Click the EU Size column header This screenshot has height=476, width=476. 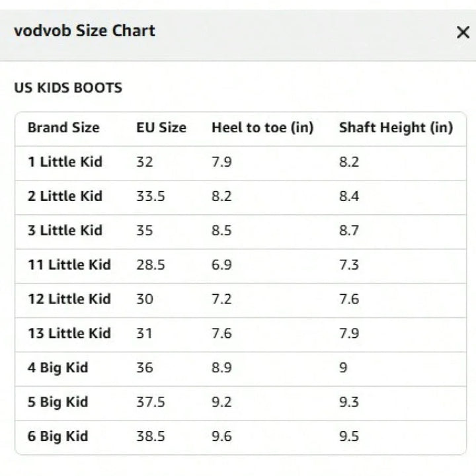[161, 128]
